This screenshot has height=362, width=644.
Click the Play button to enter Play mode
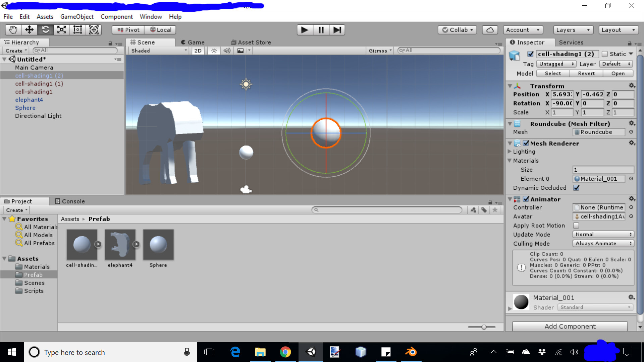click(305, 29)
